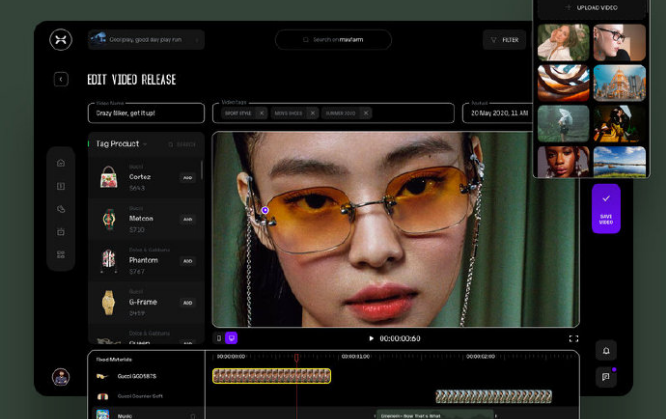This screenshot has height=419, width=666.
Task: Click the red playhead on the timeline
Action: (296, 358)
